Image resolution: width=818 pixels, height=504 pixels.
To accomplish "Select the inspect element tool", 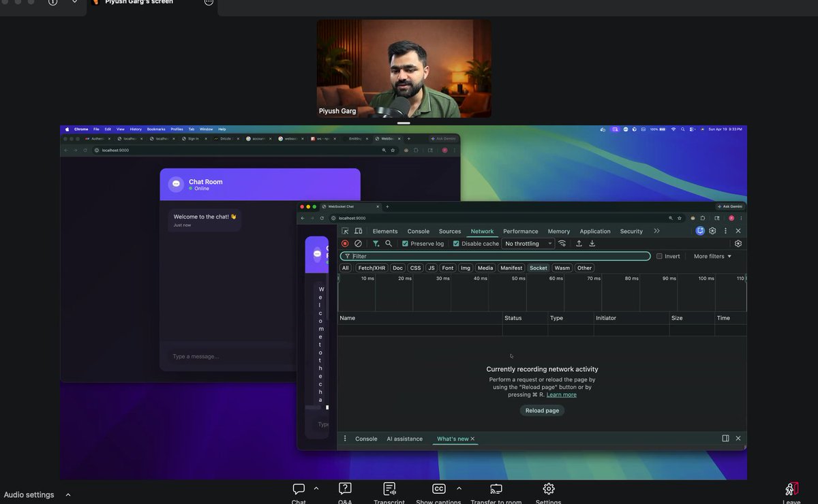I will tap(345, 231).
